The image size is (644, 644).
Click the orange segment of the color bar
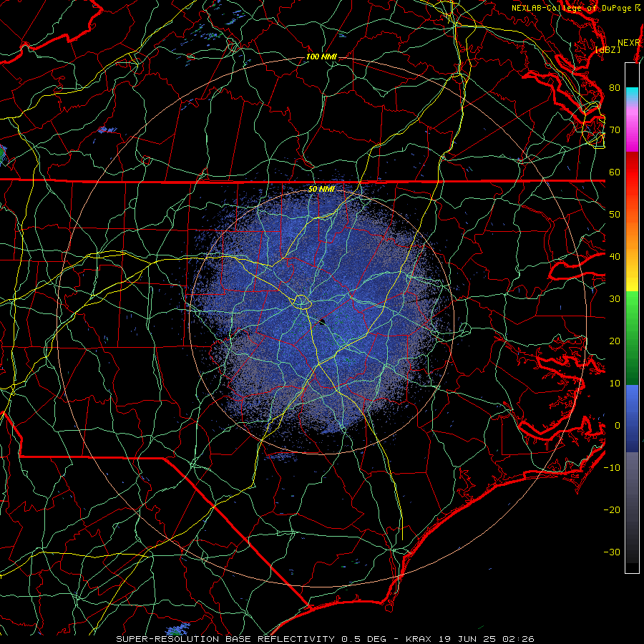coord(632,234)
